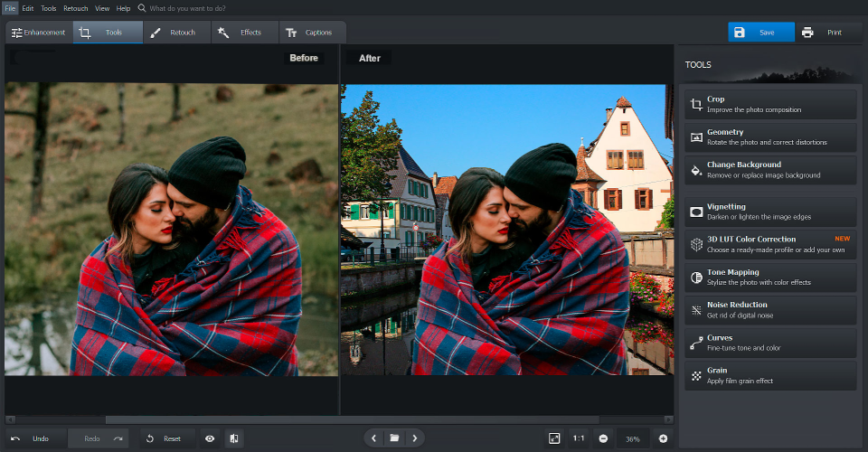This screenshot has width=868, height=452.
Task: Select Change Background tool
Action: coord(770,169)
